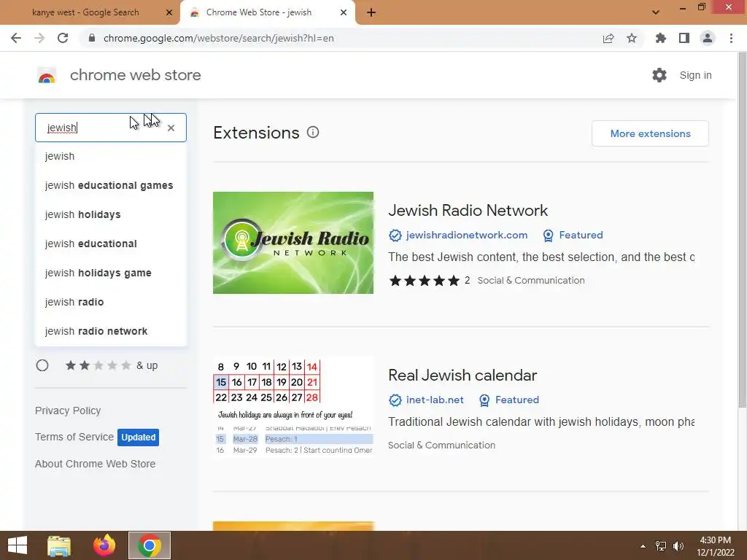Select 'jewish holidays game' suggestion
The width and height of the screenshot is (747, 560).
[111, 273]
